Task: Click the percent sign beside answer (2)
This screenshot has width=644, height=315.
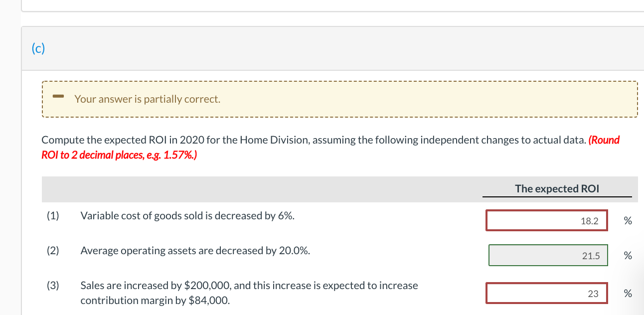Action: (x=627, y=255)
